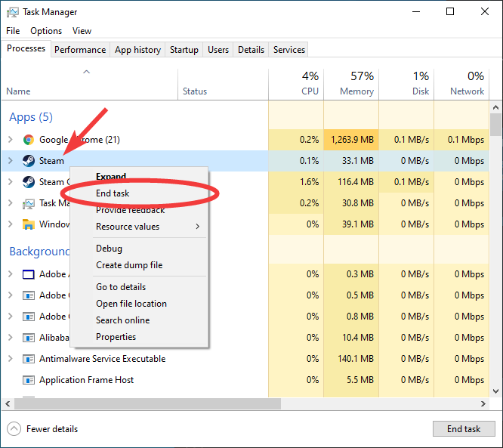
Task: Click the vertical scrollbar down arrow
Action: [495, 391]
